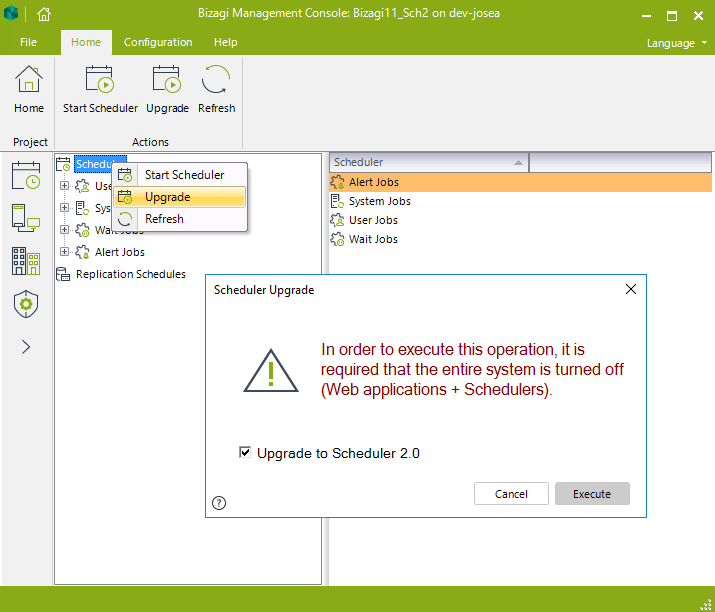
Task: Select the Scheduler root tree node
Action: pos(93,164)
